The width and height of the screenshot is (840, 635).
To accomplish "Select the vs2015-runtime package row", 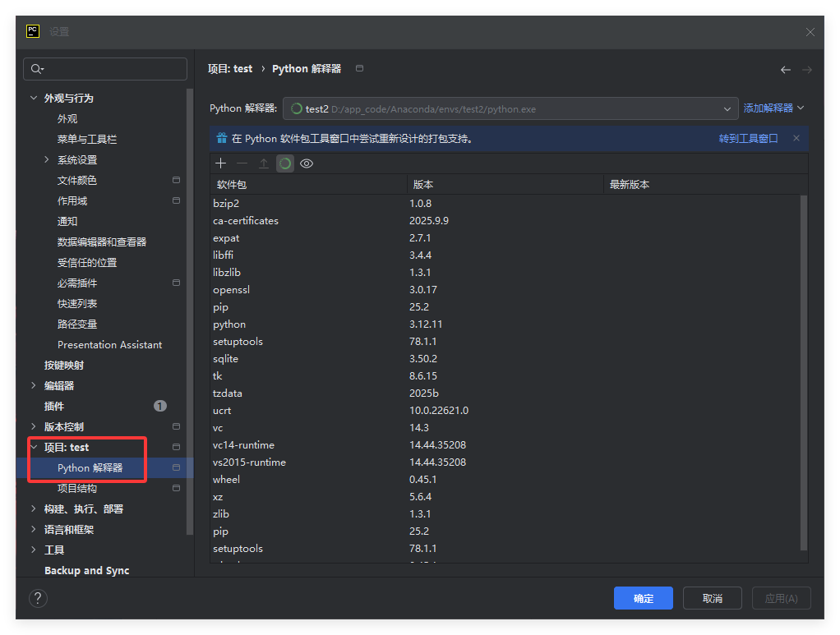I will tap(505, 462).
